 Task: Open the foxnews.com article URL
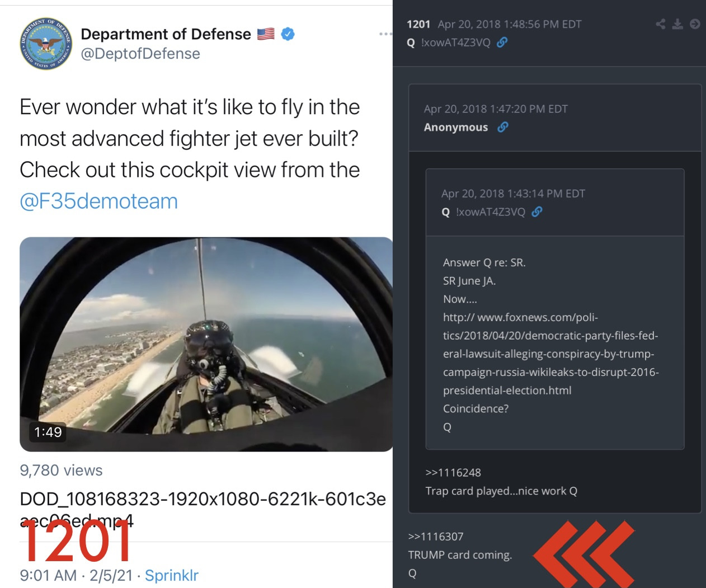(x=551, y=354)
